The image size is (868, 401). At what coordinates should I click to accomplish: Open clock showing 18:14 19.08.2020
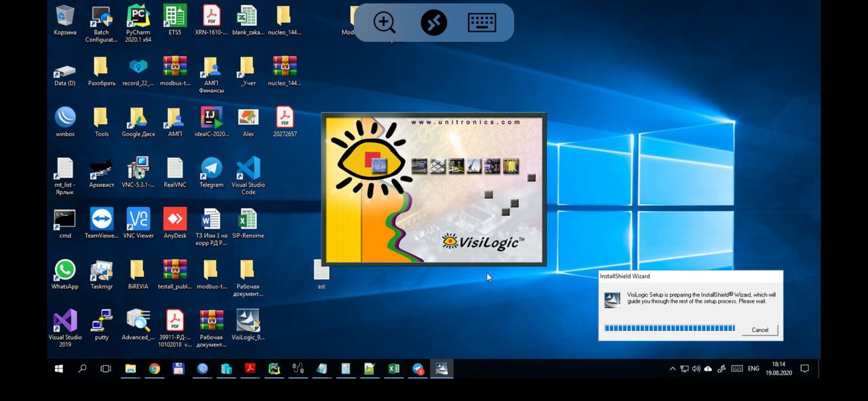[x=778, y=369]
